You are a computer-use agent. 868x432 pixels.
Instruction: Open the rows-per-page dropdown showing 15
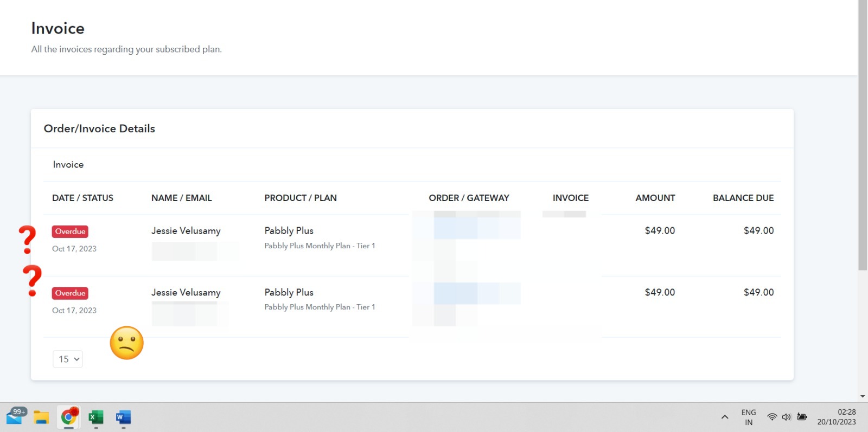pyautogui.click(x=68, y=359)
